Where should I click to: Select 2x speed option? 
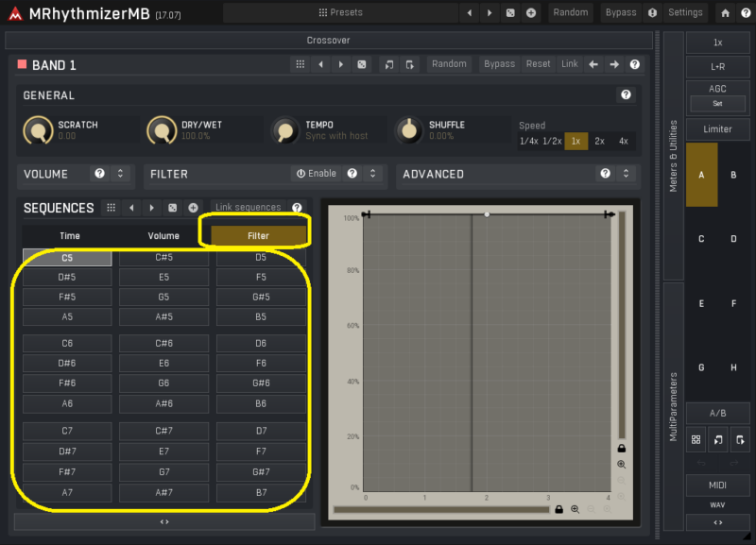tap(599, 141)
